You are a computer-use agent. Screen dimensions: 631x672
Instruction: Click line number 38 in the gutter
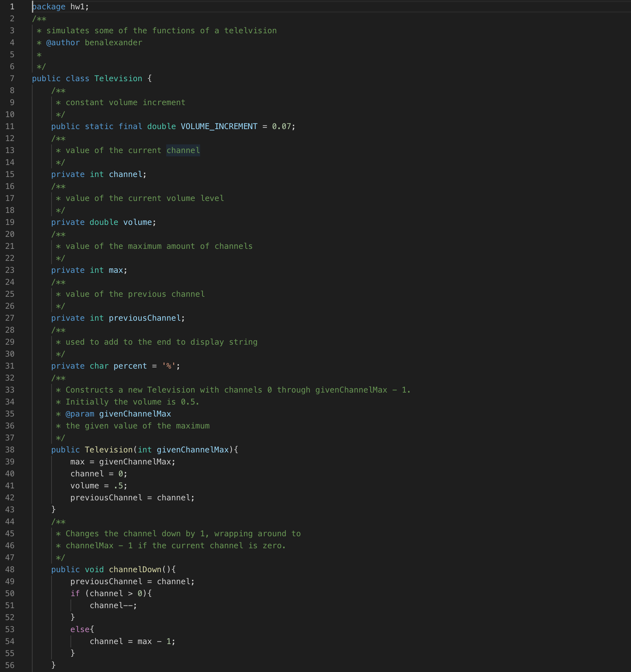pos(10,450)
